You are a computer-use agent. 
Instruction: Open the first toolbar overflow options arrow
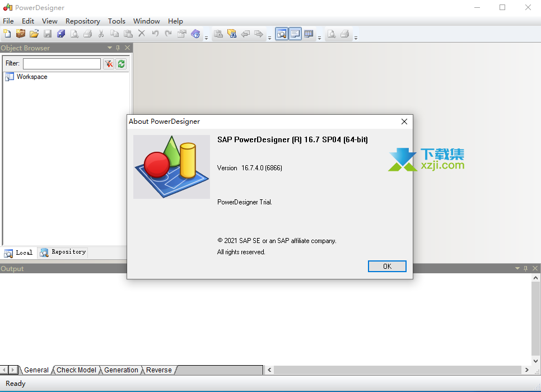pos(206,38)
